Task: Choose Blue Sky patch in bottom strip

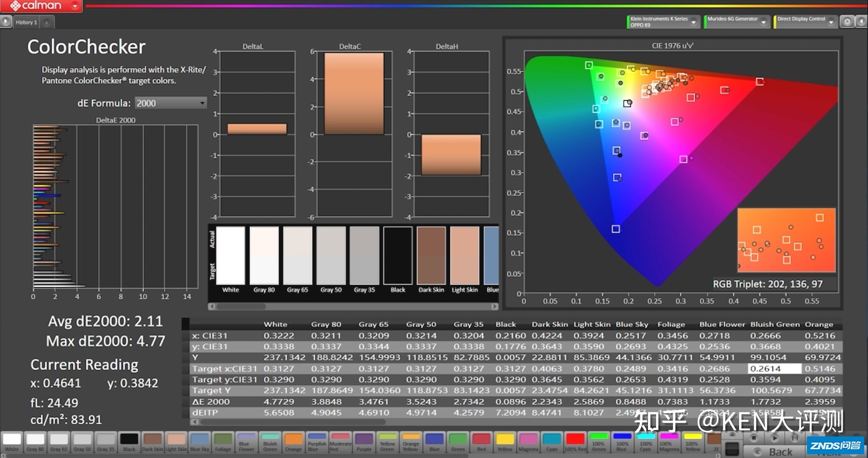Action: pos(200,442)
